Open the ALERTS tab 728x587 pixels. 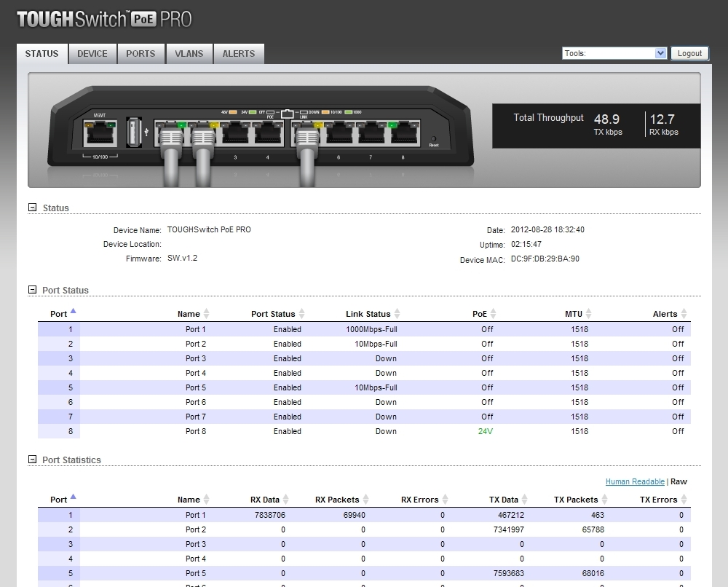click(239, 54)
